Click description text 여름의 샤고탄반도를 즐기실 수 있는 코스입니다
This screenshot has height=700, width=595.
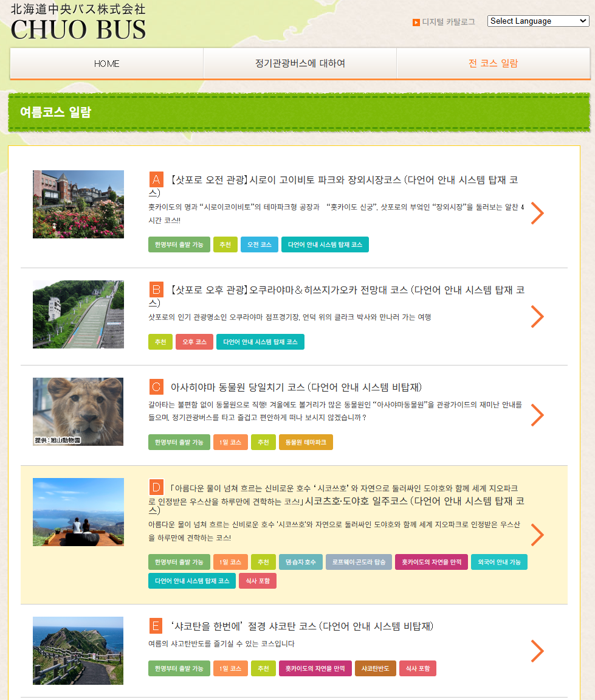221,644
